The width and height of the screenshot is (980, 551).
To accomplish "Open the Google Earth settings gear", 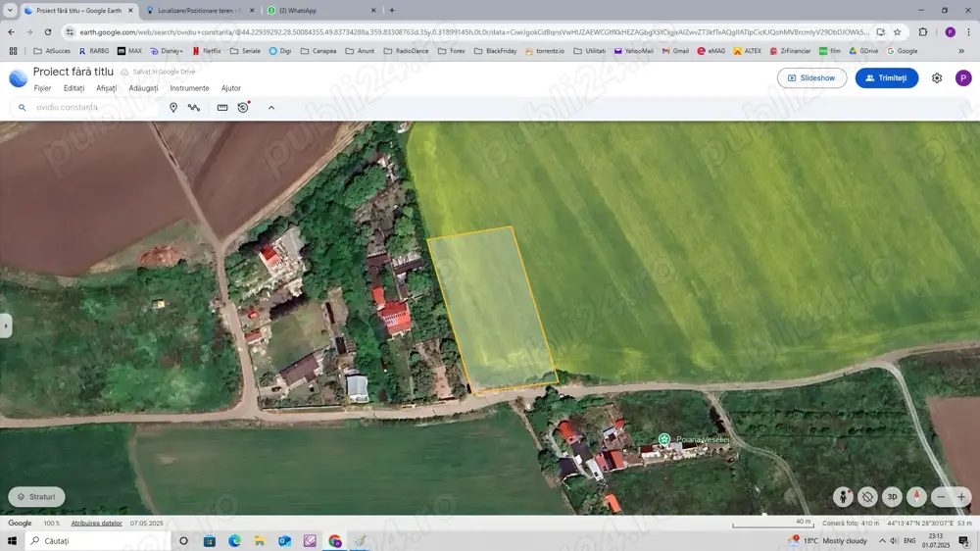I will 937,78.
